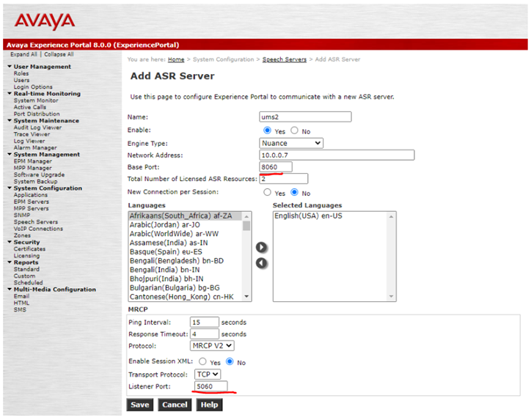Collapse the Multi-Media Configuration section

10,290
